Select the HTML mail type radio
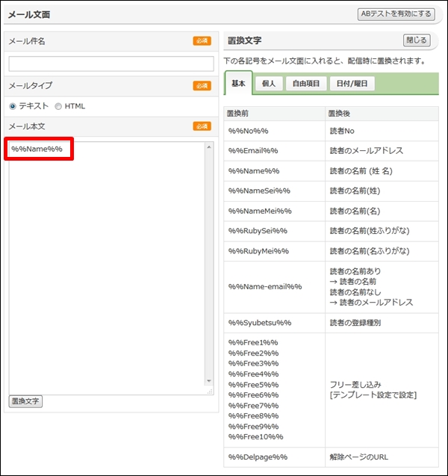Image resolution: width=448 pixels, height=476 pixels. coord(58,106)
